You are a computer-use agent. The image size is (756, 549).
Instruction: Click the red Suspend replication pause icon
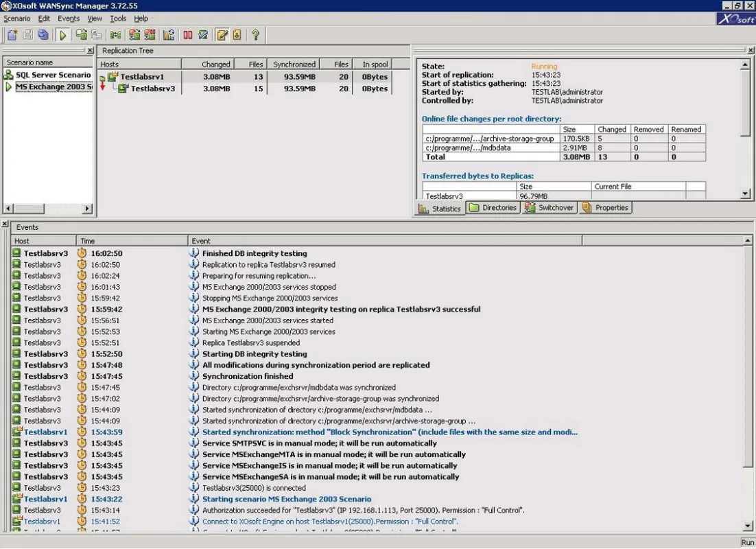point(187,35)
